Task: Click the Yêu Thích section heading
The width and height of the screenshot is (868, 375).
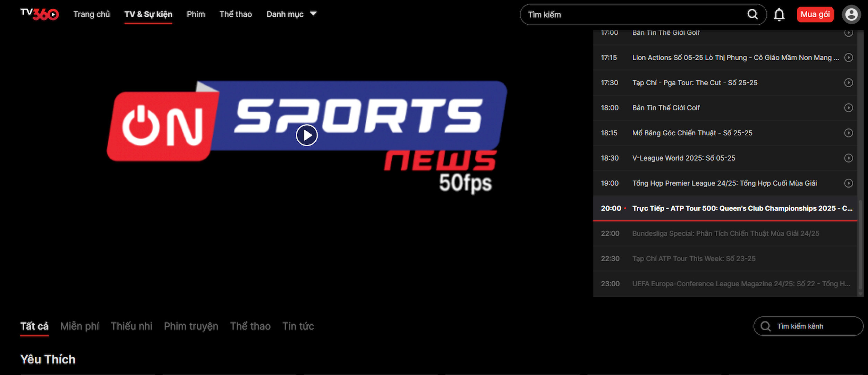Action: coord(48,359)
